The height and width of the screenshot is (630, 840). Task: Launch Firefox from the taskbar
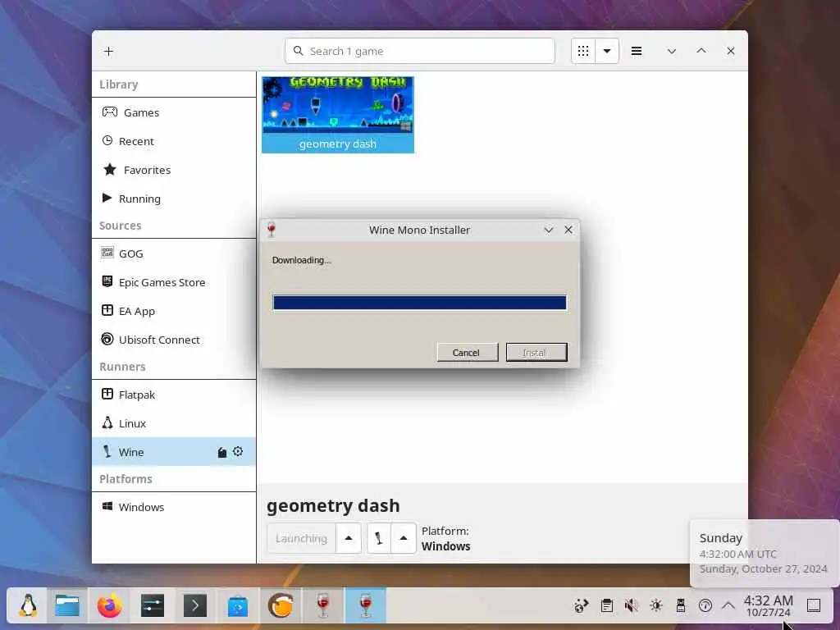(110, 606)
